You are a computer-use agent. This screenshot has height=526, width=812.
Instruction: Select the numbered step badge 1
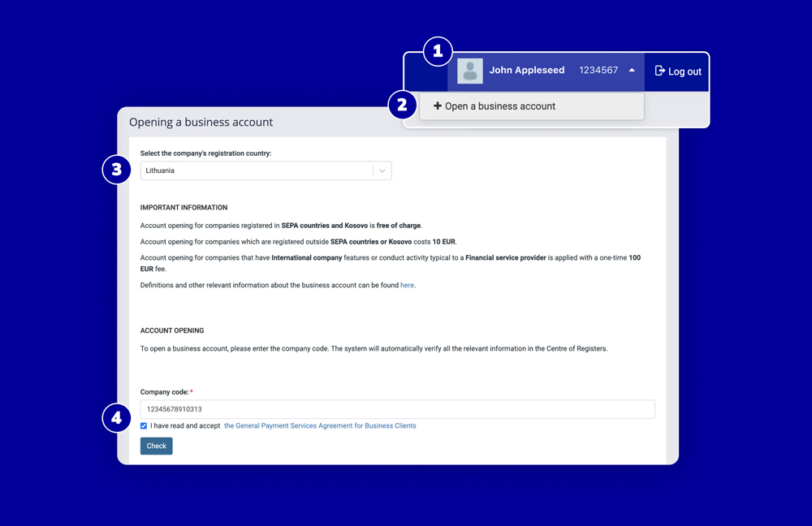438,51
